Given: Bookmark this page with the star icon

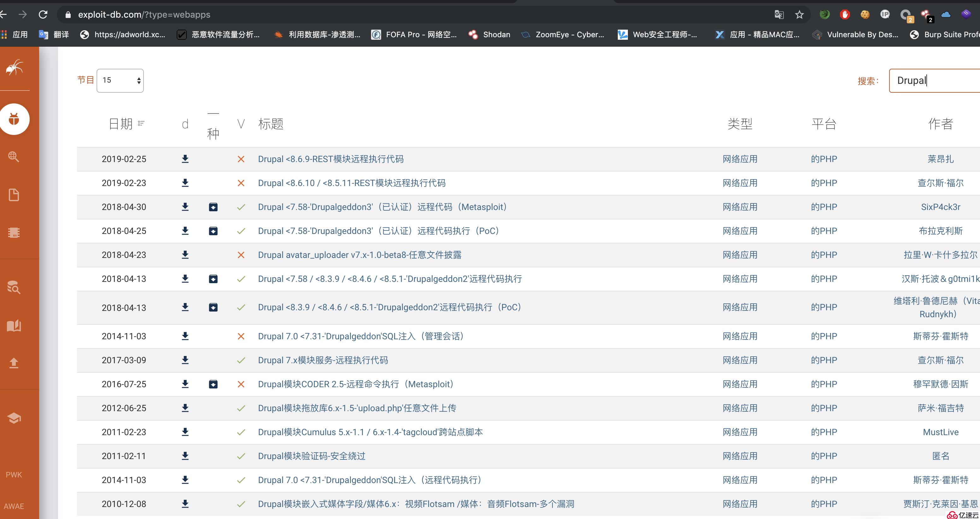Looking at the screenshot, I should click(x=799, y=15).
